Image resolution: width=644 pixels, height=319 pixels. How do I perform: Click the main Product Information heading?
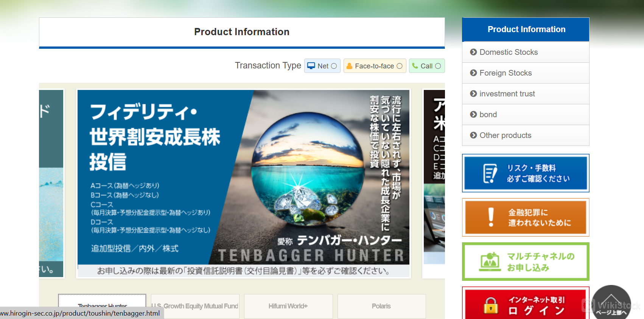click(242, 32)
